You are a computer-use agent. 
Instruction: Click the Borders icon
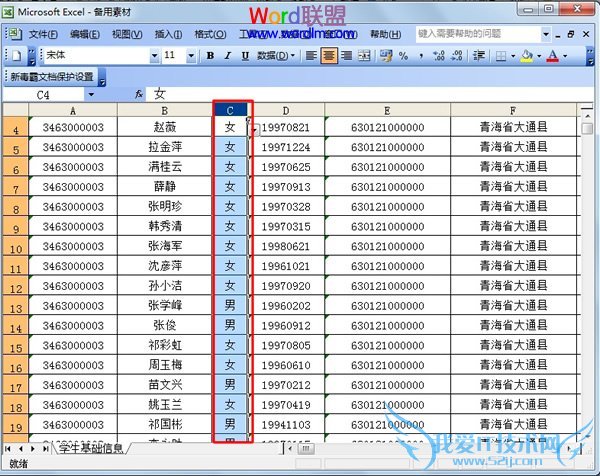click(501, 56)
